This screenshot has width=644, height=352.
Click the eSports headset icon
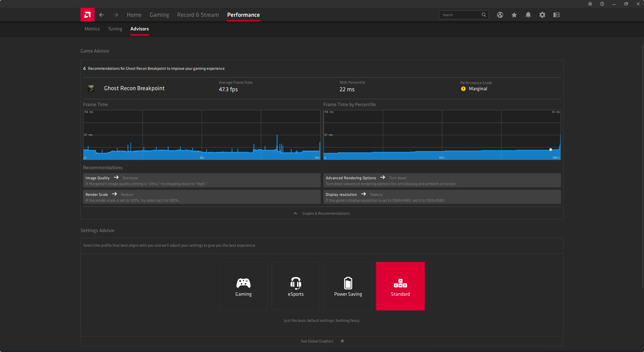point(296,283)
